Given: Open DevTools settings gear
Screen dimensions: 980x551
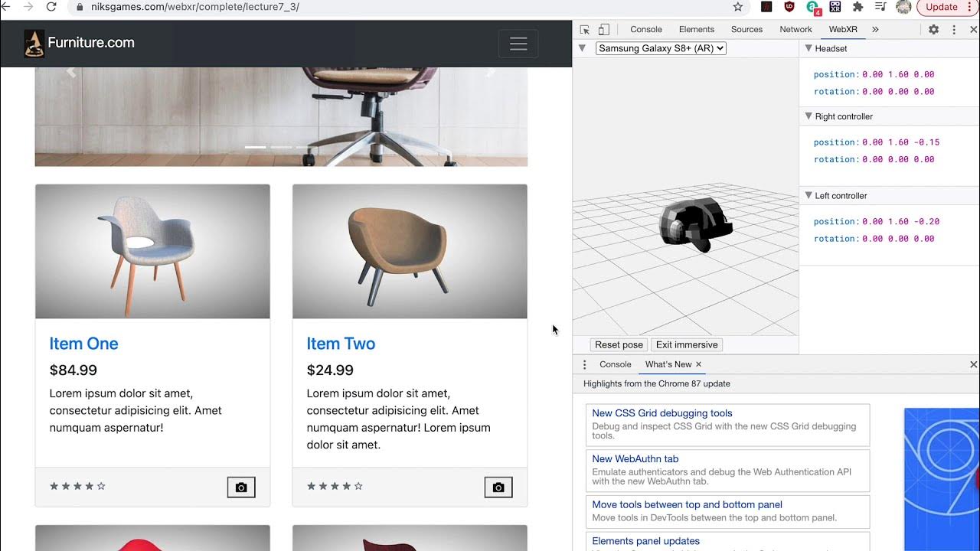Looking at the screenshot, I should point(933,30).
